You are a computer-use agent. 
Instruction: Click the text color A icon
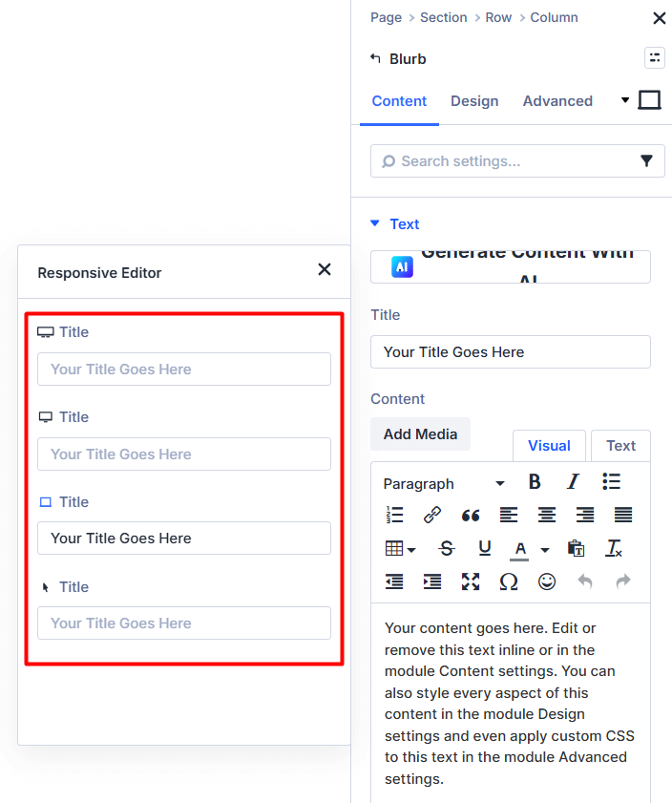(520, 550)
